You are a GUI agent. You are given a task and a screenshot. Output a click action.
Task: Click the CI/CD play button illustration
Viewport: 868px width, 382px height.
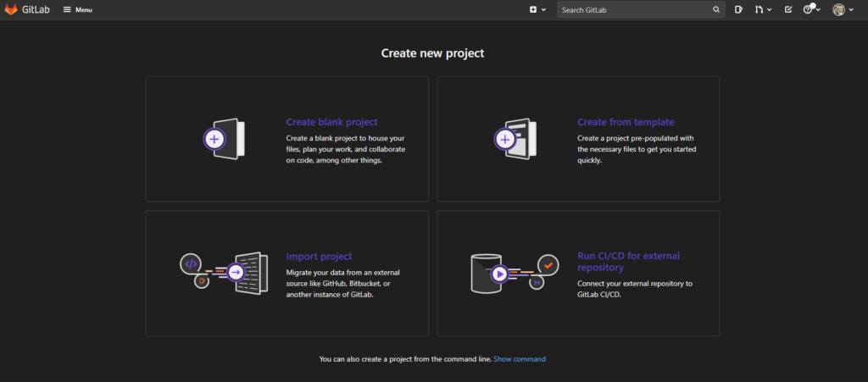click(x=499, y=273)
